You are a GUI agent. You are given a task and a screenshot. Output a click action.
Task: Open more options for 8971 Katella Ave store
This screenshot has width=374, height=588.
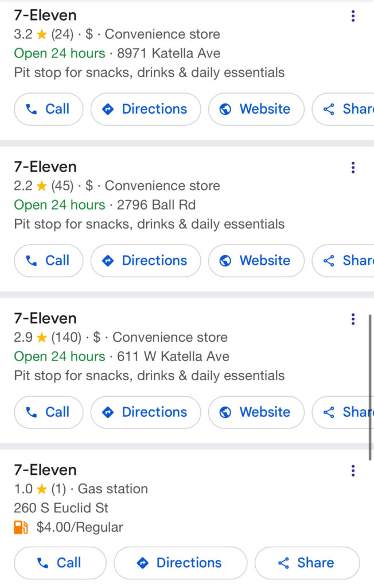tap(353, 16)
